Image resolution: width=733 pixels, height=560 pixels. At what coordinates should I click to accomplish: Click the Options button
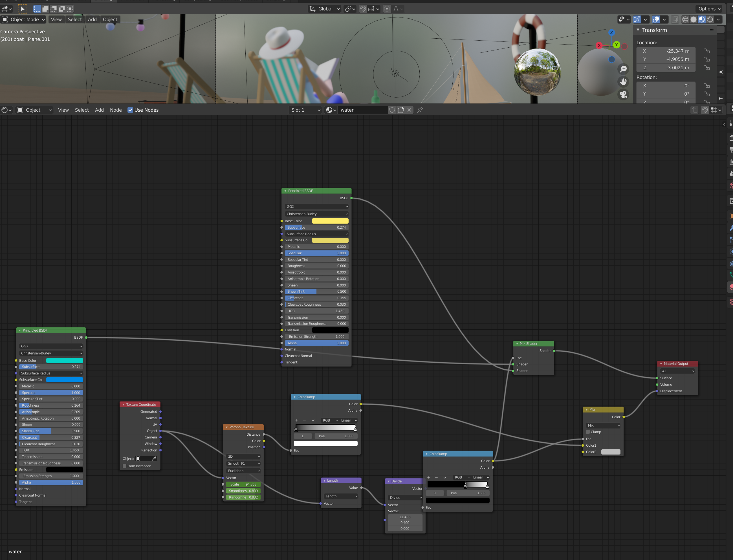click(709, 9)
